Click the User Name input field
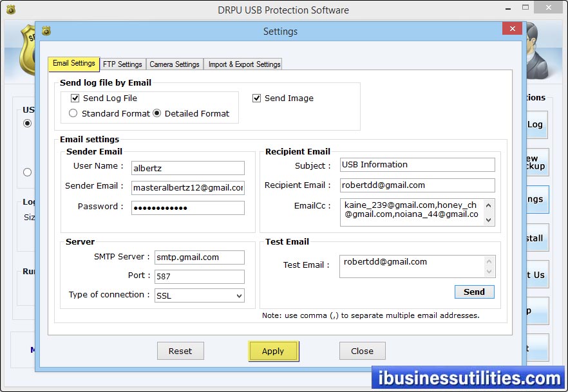Image resolution: width=568 pixels, height=392 pixels. pos(187,168)
